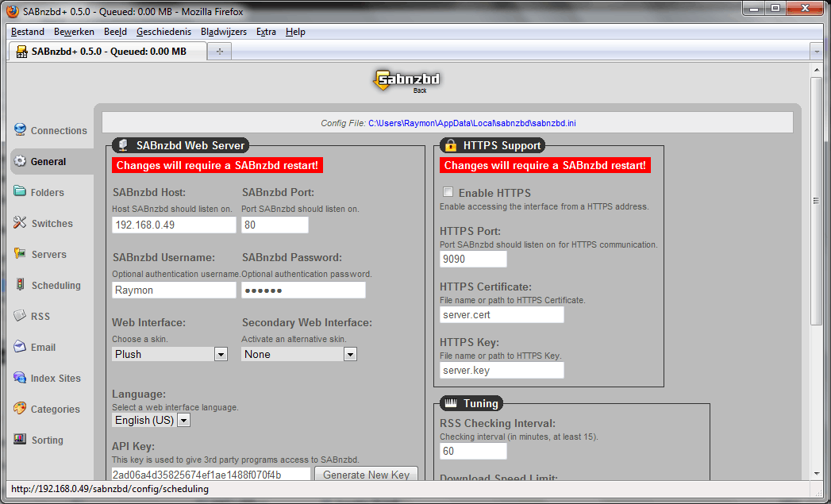Open the Sorting config page
The image size is (831, 504).
[x=47, y=440]
